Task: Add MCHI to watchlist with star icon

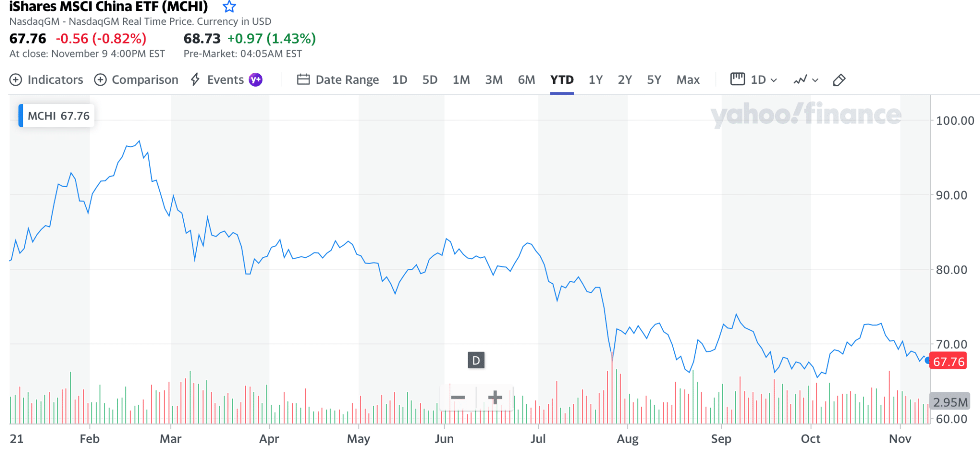Action: tap(229, 7)
